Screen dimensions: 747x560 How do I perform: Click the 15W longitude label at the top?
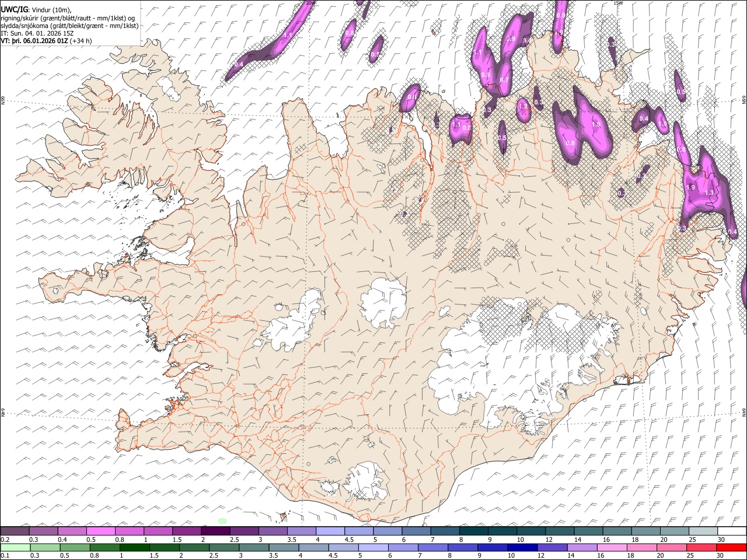[x=618, y=3]
